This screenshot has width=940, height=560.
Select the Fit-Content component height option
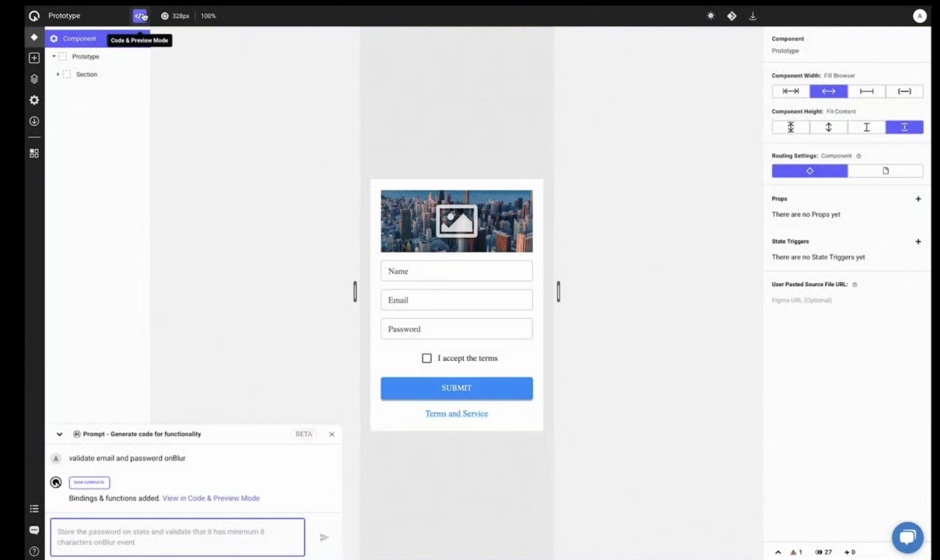[904, 127]
